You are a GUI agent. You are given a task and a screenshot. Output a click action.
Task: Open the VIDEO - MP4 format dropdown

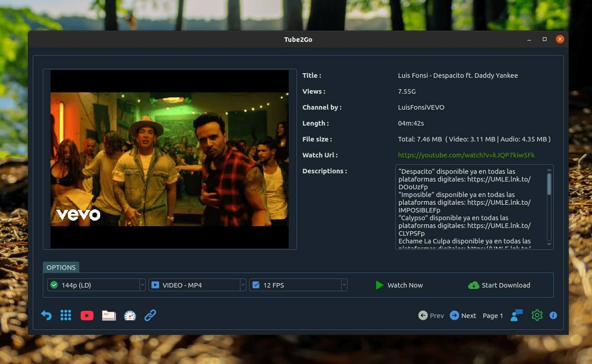(x=197, y=285)
